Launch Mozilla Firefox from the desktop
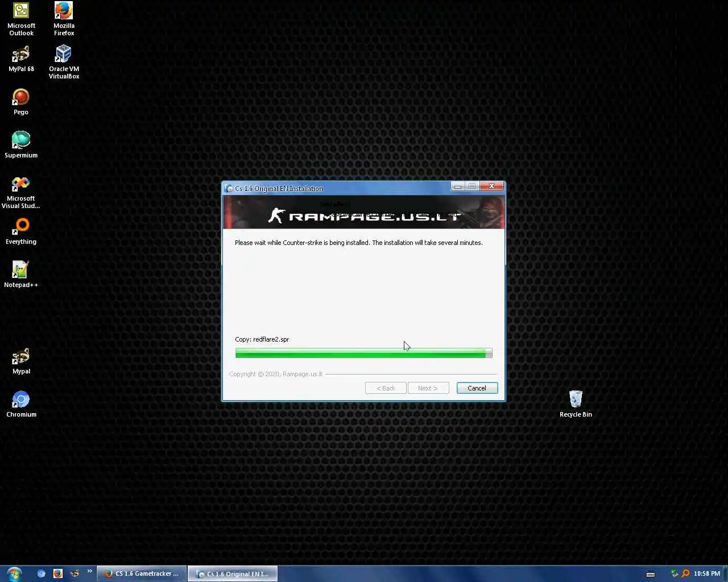The width and height of the screenshot is (728, 582). click(64, 19)
